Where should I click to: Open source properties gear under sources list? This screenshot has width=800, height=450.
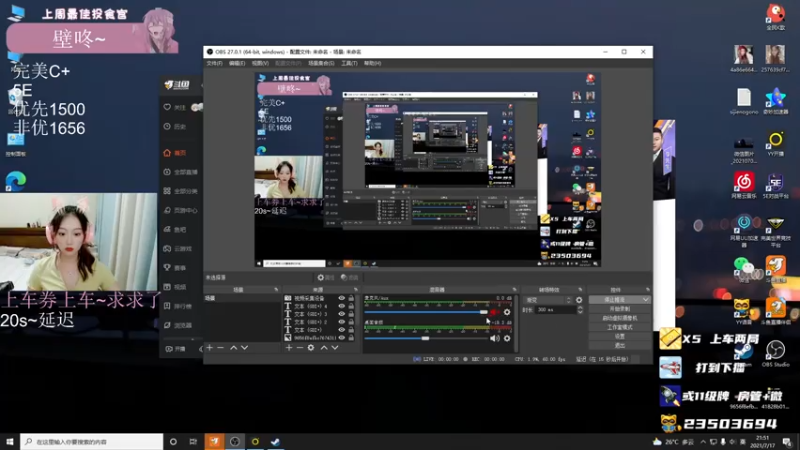(x=311, y=347)
